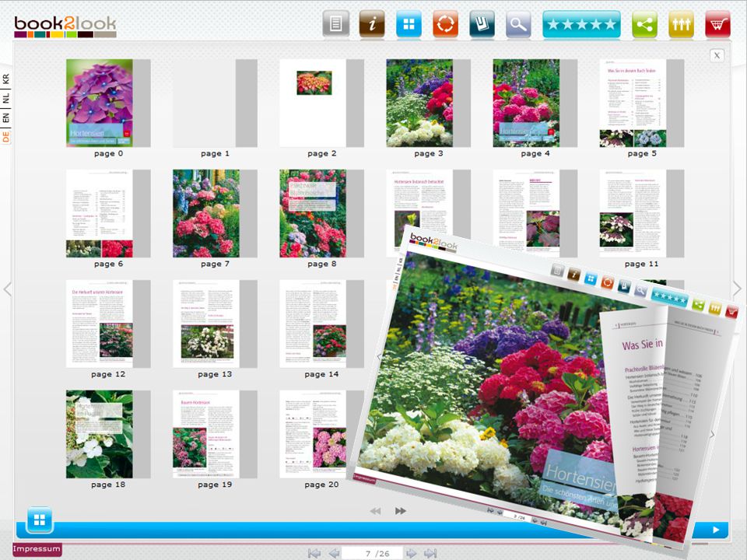Viewport: 747px width, 560px height.
Task: Open the red shopping cart icon
Action: pos(718,23)
